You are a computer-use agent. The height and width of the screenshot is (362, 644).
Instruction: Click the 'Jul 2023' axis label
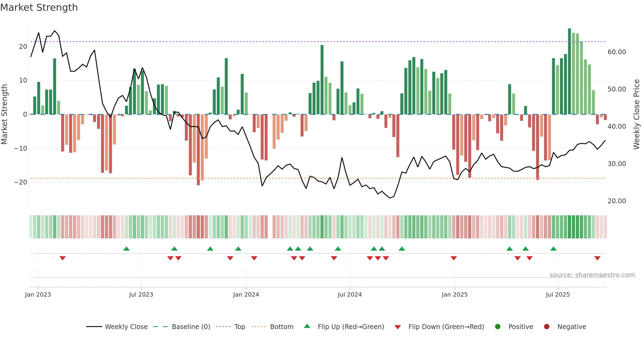pyautogui.click(x=141, y=294)
